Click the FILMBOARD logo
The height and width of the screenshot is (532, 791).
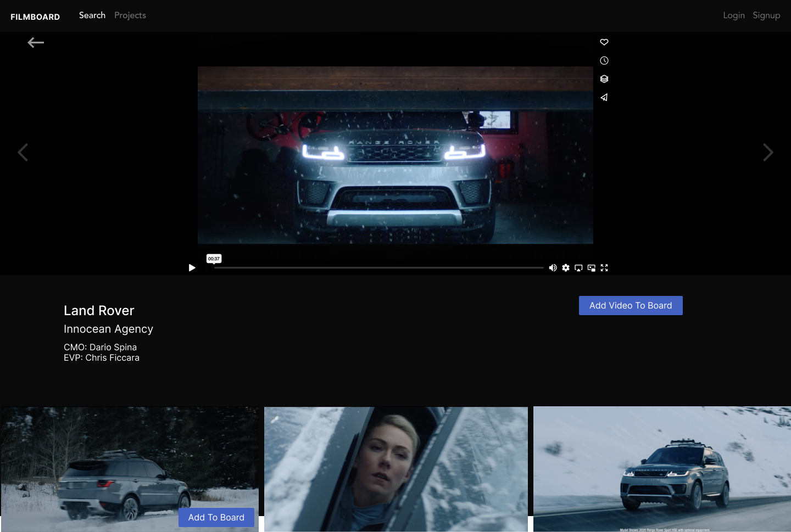(x=35, y=17)
